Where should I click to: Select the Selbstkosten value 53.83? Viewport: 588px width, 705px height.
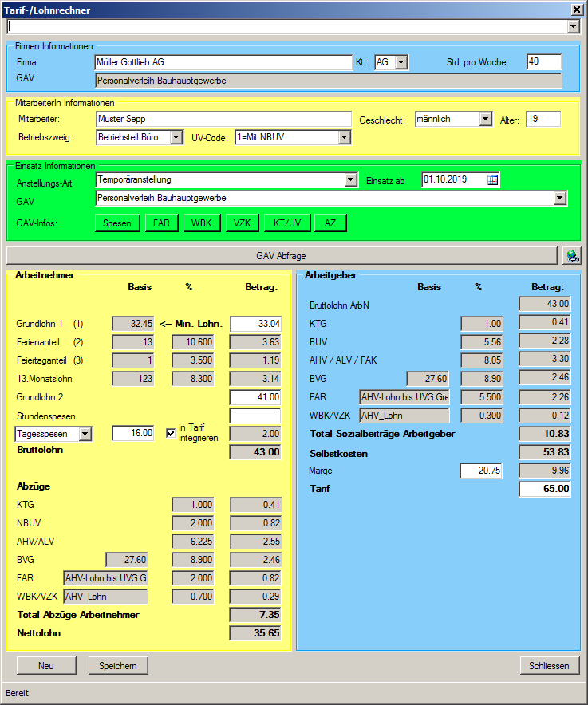click(x=545, y=452)
